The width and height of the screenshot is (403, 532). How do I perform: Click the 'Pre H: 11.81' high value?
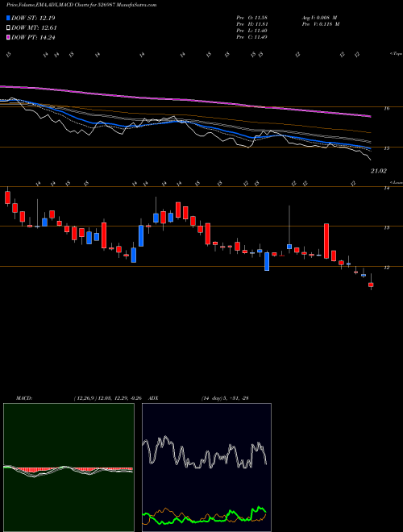coord(251,24)
